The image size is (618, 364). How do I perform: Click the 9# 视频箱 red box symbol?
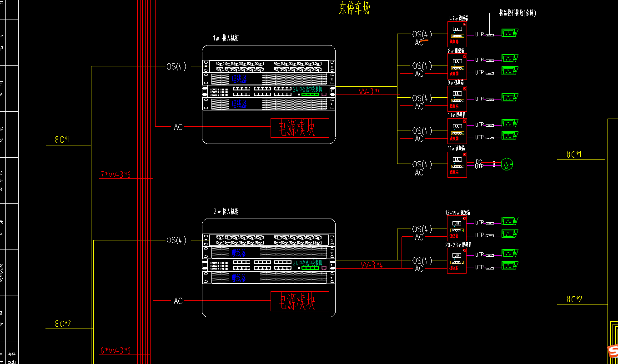tap(457, 99)
